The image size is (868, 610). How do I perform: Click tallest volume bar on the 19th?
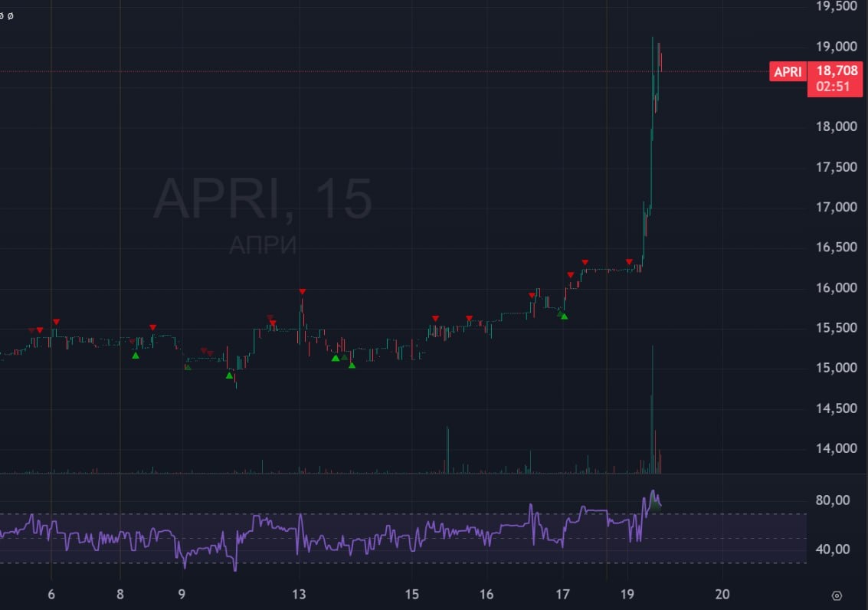[x=653, y=410]
